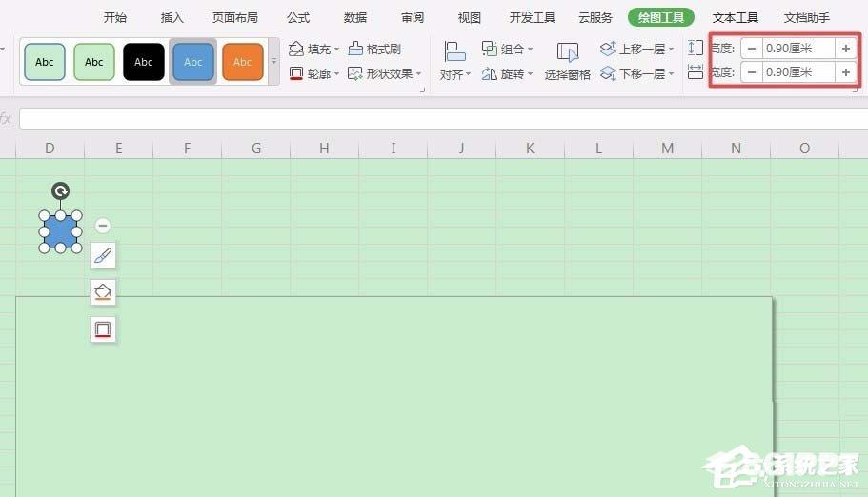This screenshot has width=868, height=497.
Task: Select column N header
Action: click(x=736, y=149)
